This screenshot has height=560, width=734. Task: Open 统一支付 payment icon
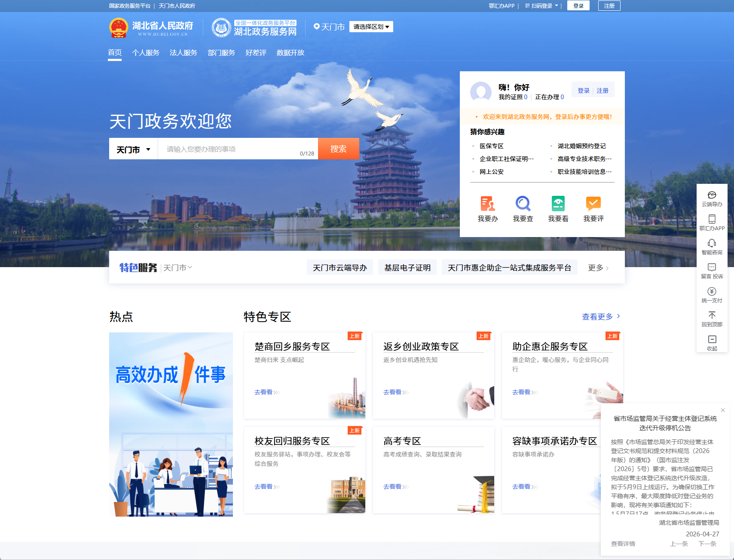(x=712, y=291)
